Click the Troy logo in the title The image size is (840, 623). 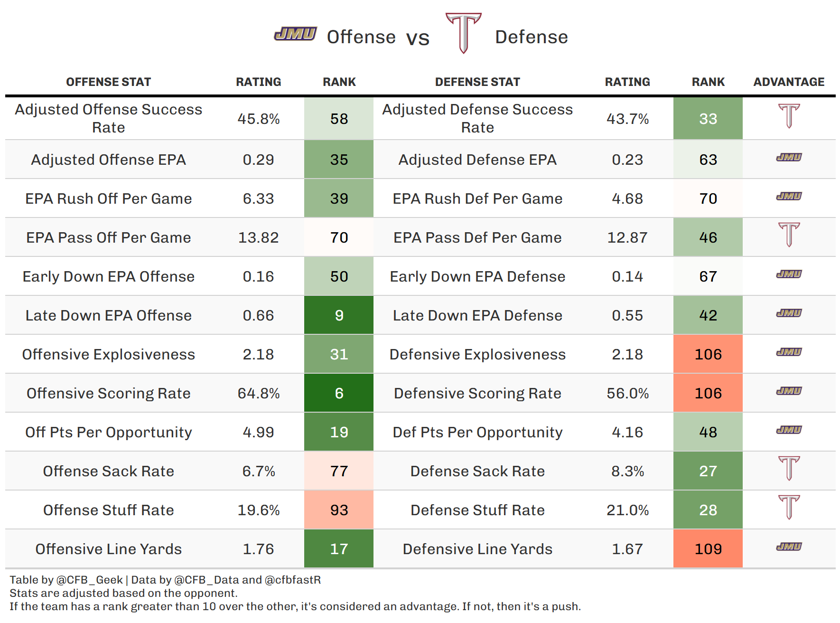pyautogui.click(x=464, y=32)
